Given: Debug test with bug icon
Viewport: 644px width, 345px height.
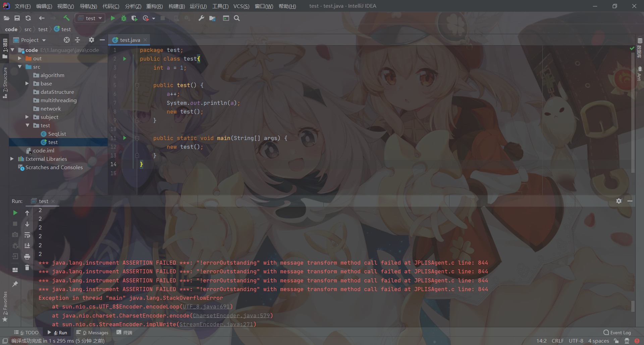Looking at the screenshot, I should (x=124, y=18).
